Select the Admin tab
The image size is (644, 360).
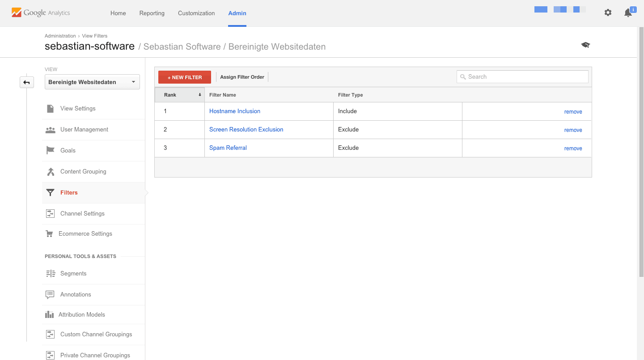click(237, 13)
